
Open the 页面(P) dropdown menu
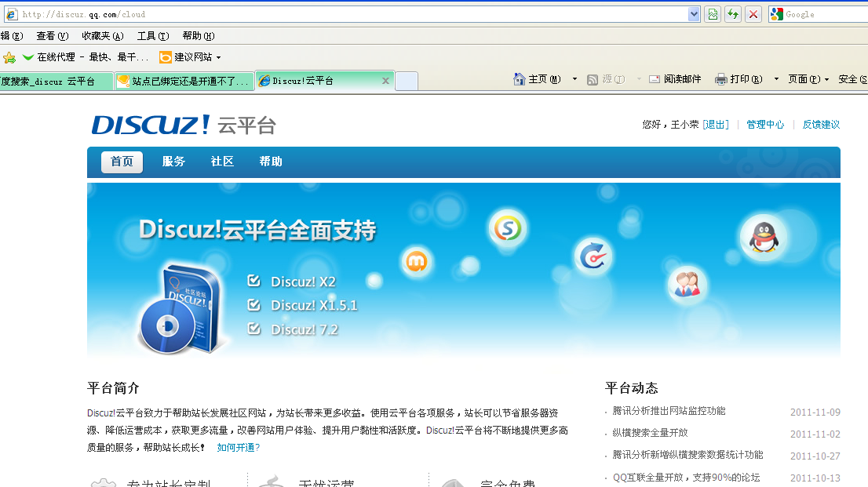pyautogui.click(x=808, y=79)
